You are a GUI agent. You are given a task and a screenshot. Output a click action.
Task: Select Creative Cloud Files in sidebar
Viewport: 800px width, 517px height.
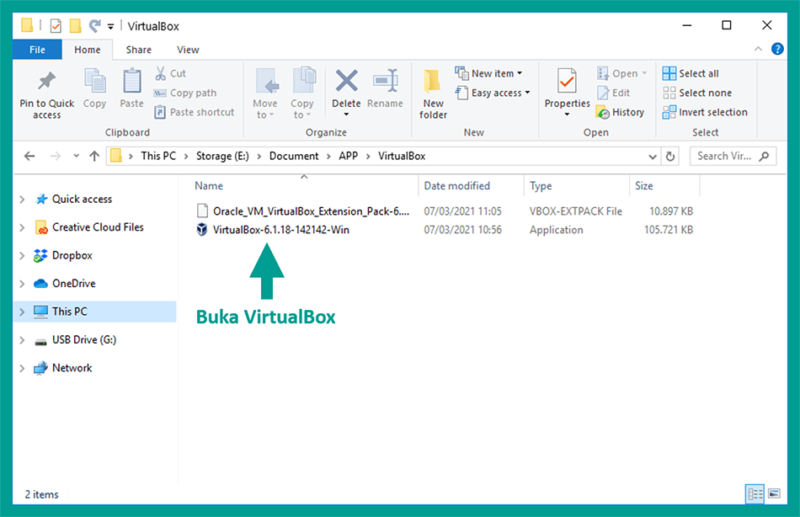coord(97,227)
